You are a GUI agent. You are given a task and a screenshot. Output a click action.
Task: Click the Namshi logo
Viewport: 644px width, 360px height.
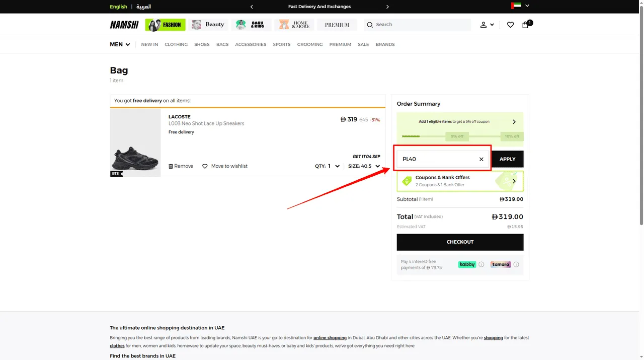(124, 24)
